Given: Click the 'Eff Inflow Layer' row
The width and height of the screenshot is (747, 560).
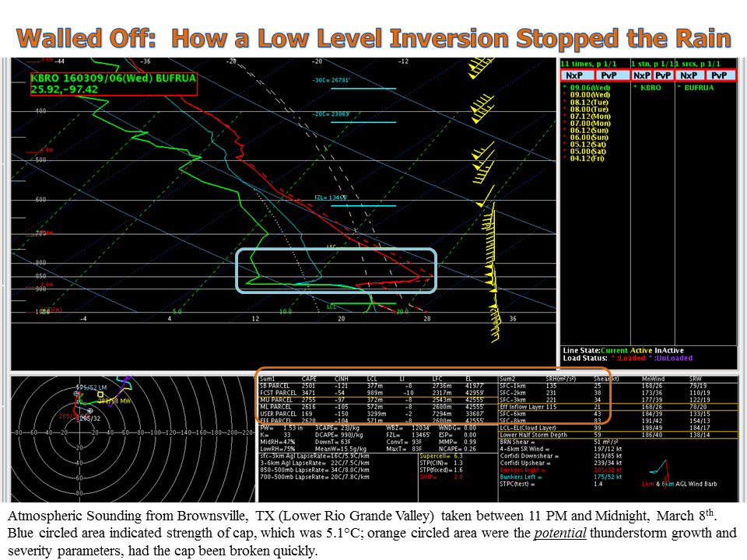Looking at the screenshot, I should tap(617, 407).
